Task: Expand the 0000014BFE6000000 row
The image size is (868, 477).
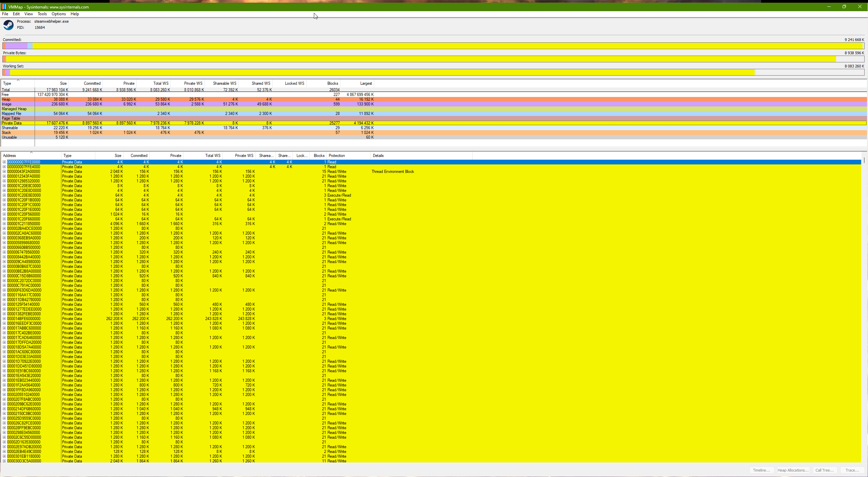Action: (4, 319)
